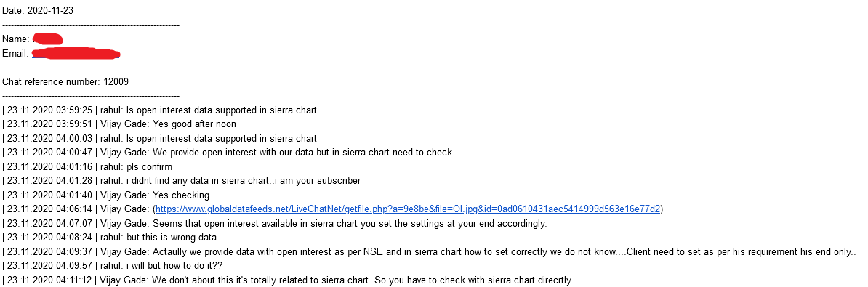868x287 pixels.
Task: Click the redacted name beside Name label
Action: point(47,39)
